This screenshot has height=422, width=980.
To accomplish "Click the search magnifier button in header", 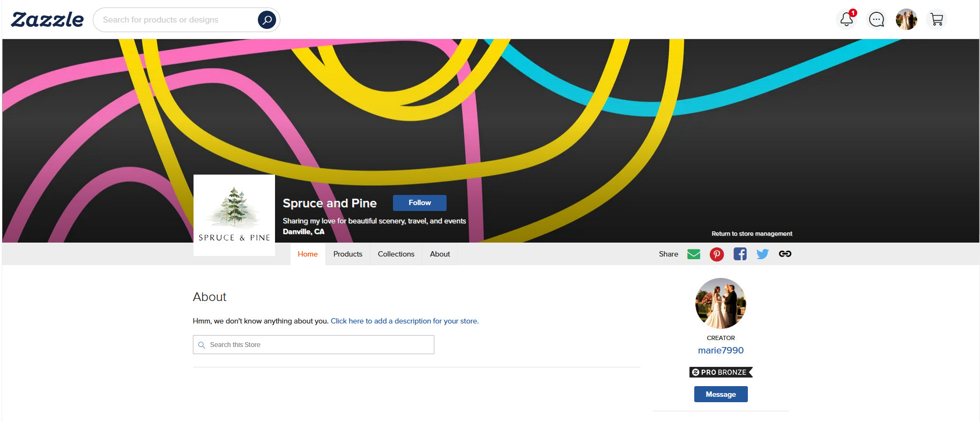I will click(267, 20).
